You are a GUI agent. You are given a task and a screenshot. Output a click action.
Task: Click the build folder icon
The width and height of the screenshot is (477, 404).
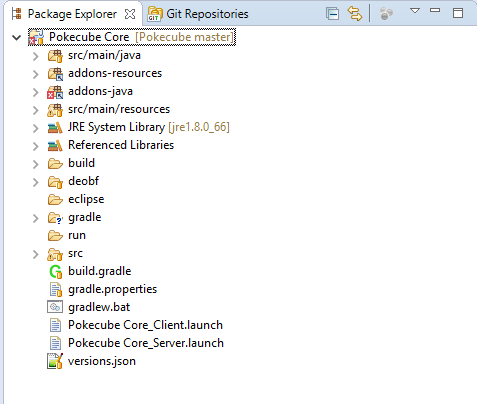[55, 164]
